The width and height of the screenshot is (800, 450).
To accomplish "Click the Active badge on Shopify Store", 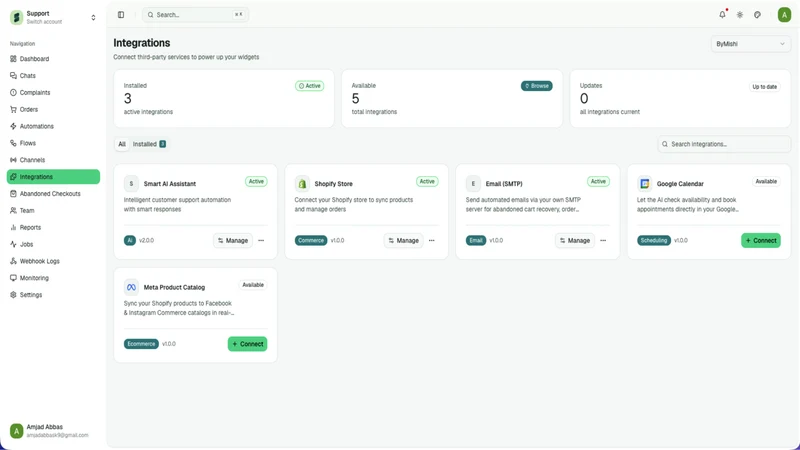I will (427, 181).
